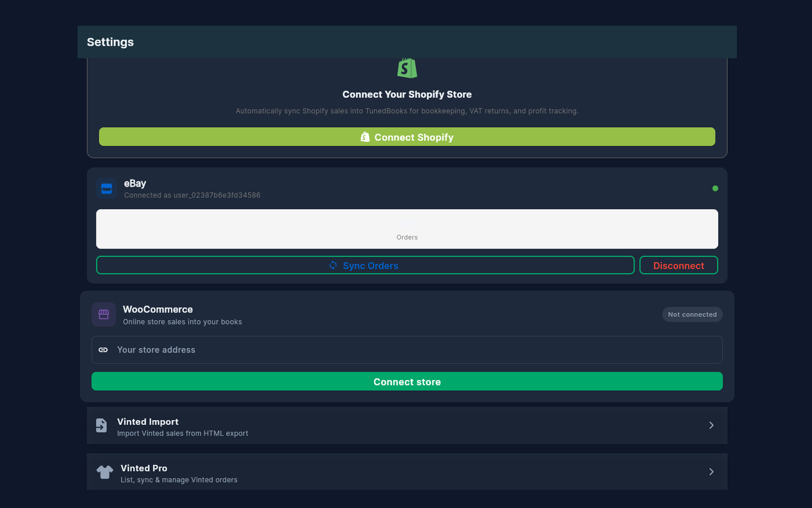This screenshot has width=812, height=508.
Task: Click the green Shopify bag logo
Action: pos(407,68)
